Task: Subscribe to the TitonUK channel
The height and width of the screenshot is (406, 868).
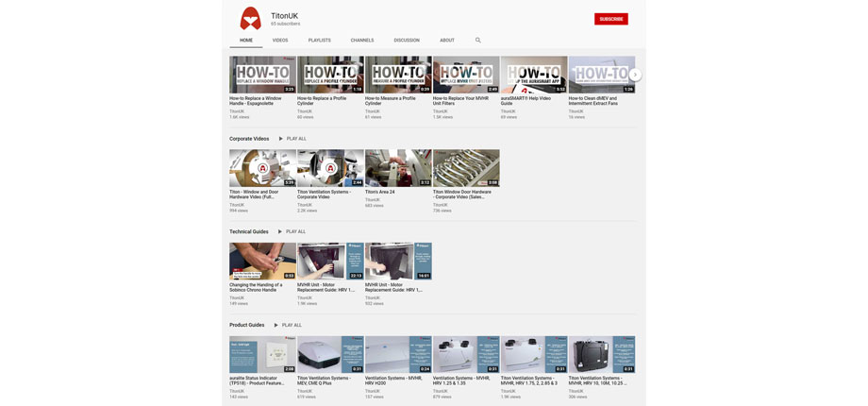Action: tap(610, 19)
